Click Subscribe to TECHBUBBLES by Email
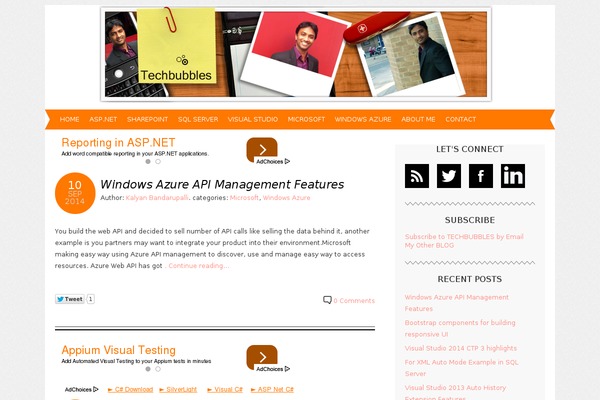Screen dimensions: 600x400 pos(464,237)
